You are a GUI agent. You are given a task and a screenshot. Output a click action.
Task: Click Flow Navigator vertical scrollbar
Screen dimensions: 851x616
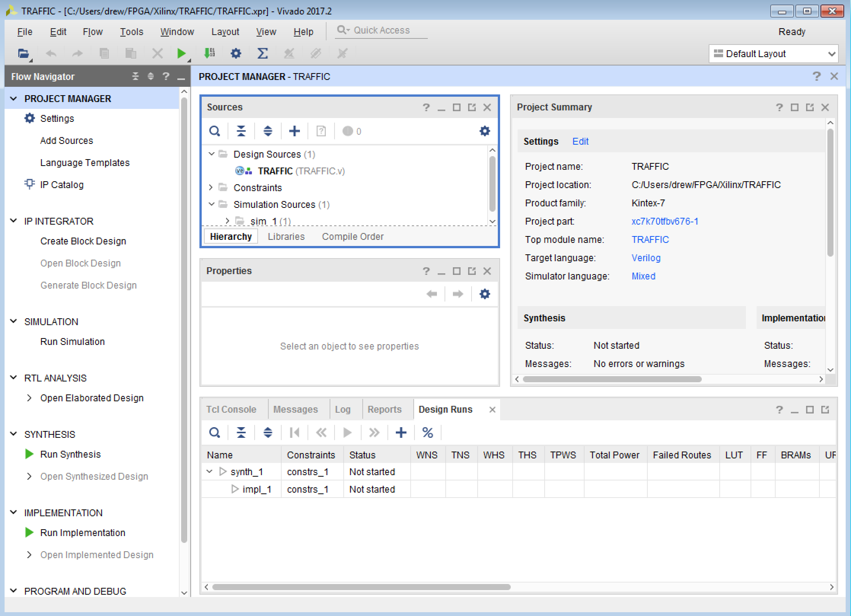coord(184,320)
